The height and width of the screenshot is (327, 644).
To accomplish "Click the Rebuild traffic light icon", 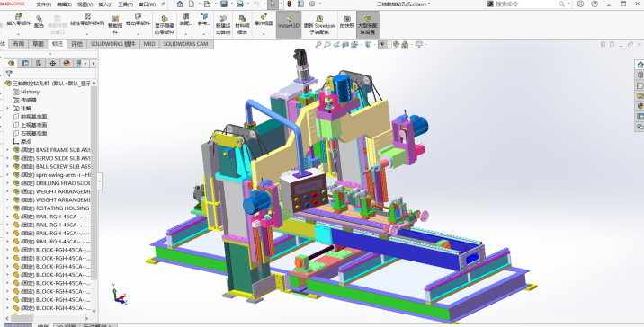I will click(x=289, y=4).
